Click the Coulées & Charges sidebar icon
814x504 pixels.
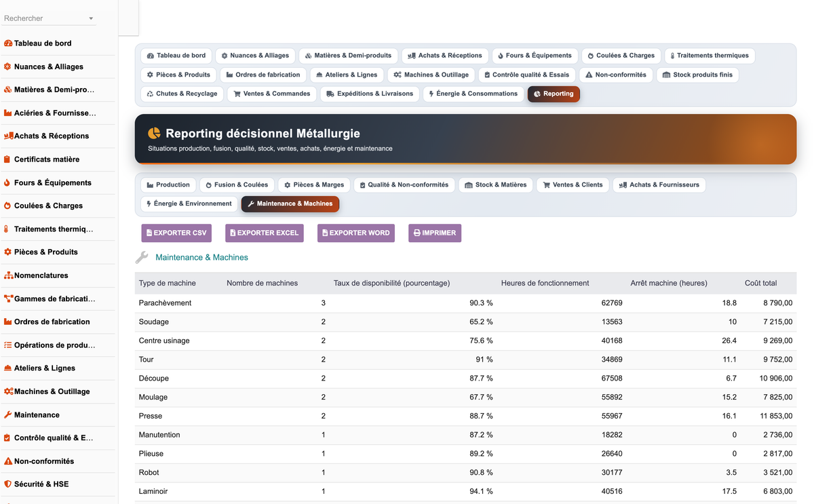7,206
